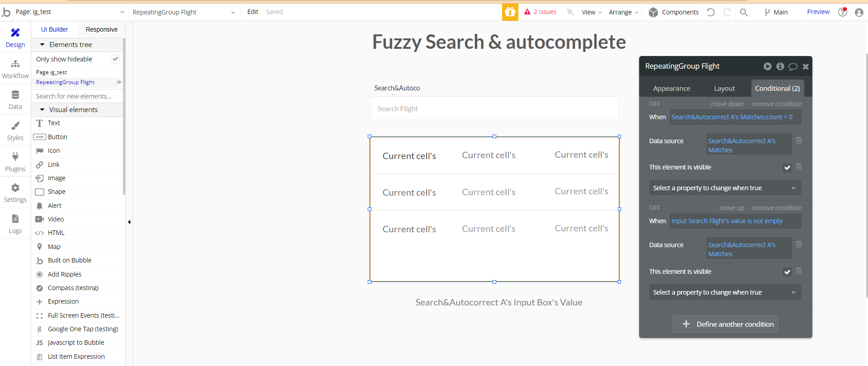Click the gift box icon

click(x=510, y=12)
